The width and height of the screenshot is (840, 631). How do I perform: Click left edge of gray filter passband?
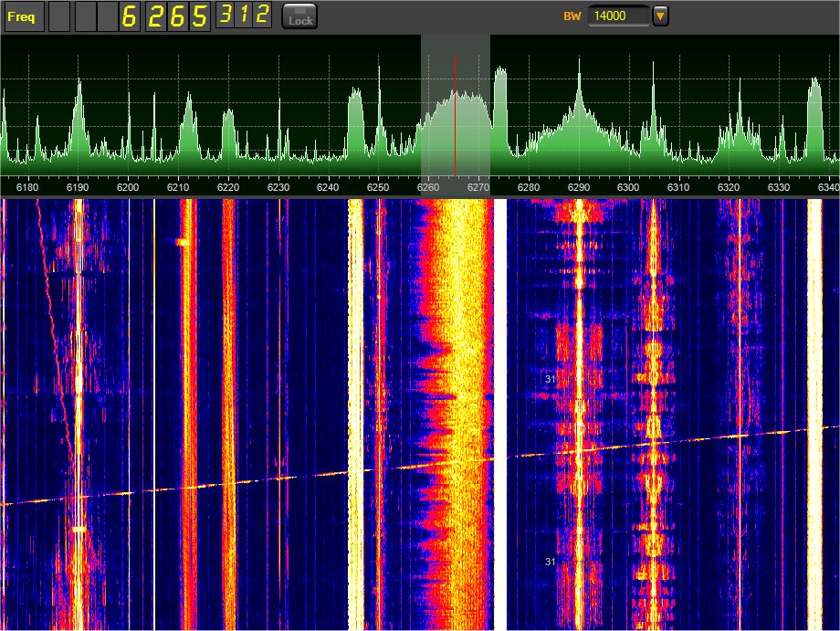pyautogui.click(x=421, y=110)
